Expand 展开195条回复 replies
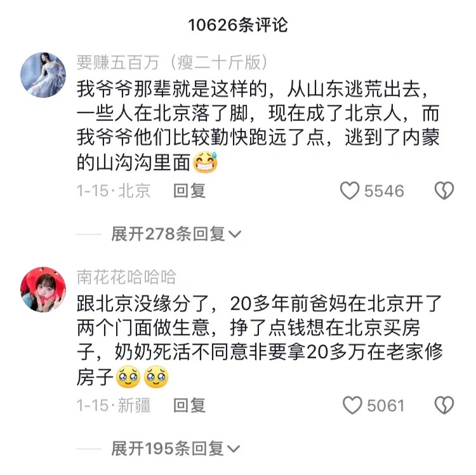The height and width of the screenshot is (475, 476). click(x=175, y=448)
